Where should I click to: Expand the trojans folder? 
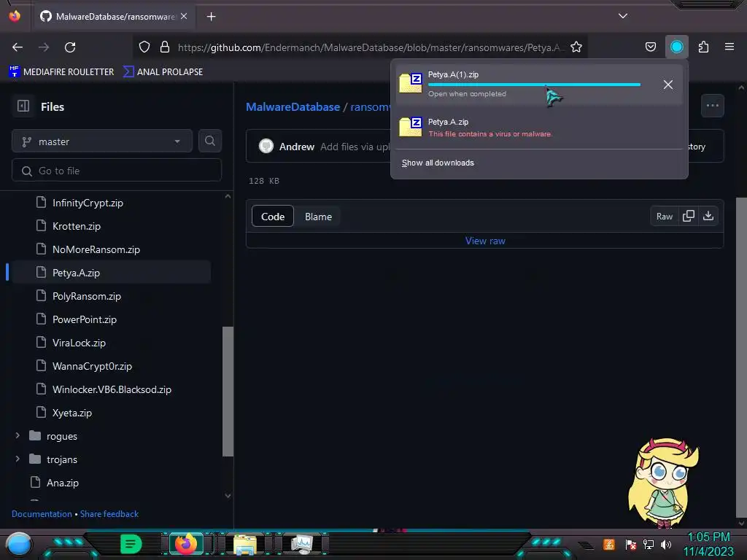(x=18, y=459)
